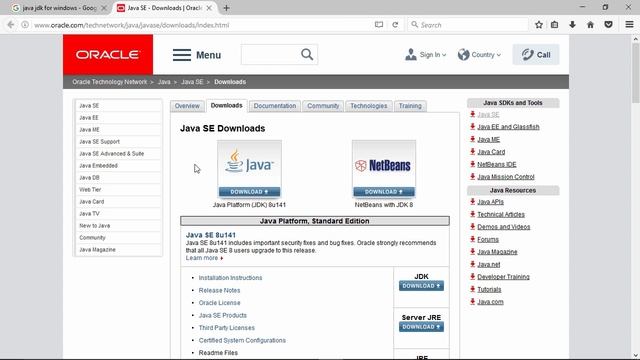Click download arrow beside Java Mission Control

pos(472,176)
